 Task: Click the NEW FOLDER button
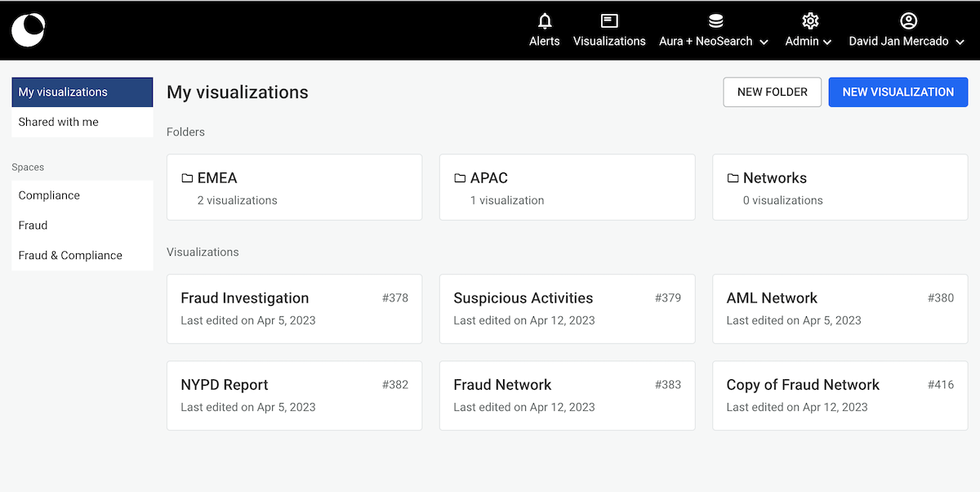[x=772, y=92]
